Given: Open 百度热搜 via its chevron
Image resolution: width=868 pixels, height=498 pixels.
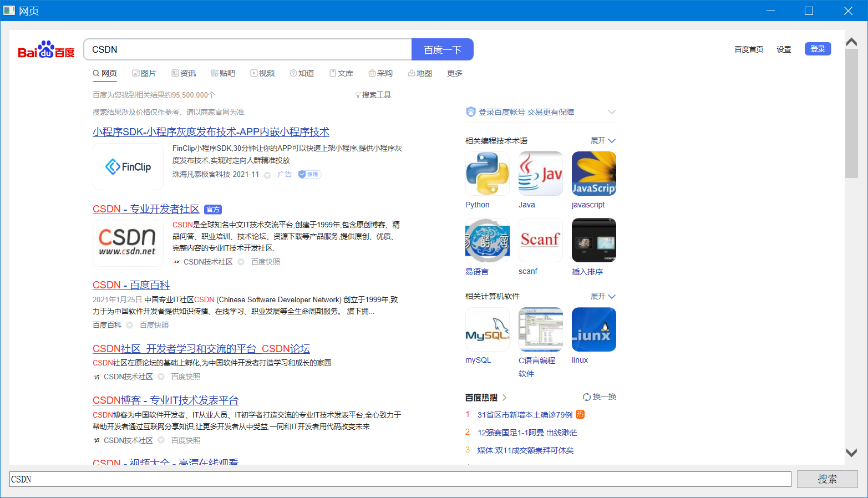Looking at the screenshot, I should 504,398.
